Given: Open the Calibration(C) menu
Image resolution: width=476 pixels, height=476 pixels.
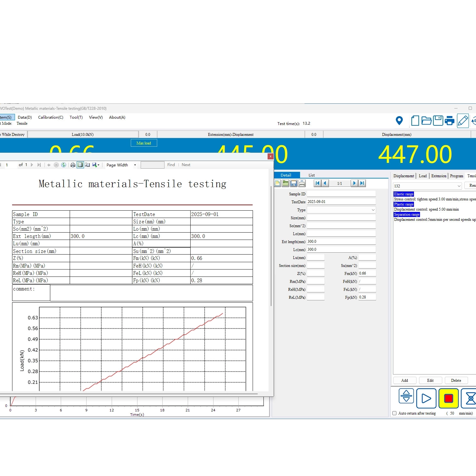Looking at the screenshot, I should coord(51,117).
